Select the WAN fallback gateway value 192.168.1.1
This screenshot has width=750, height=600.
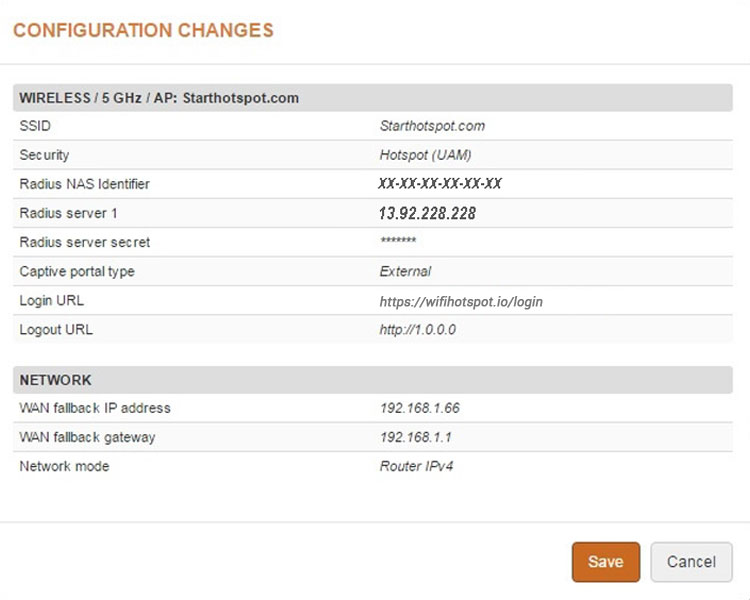[415, 437]
